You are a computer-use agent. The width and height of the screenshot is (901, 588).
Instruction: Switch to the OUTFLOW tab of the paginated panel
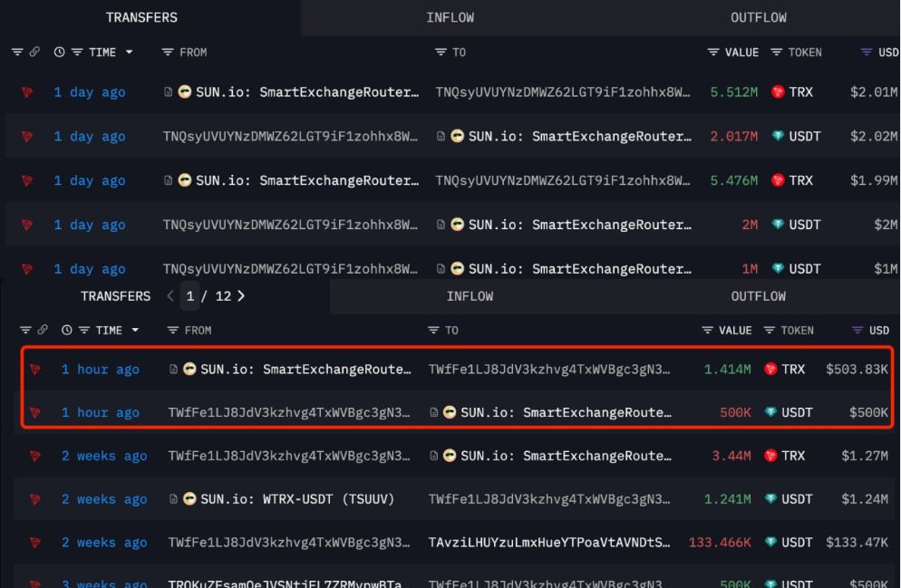759,296
